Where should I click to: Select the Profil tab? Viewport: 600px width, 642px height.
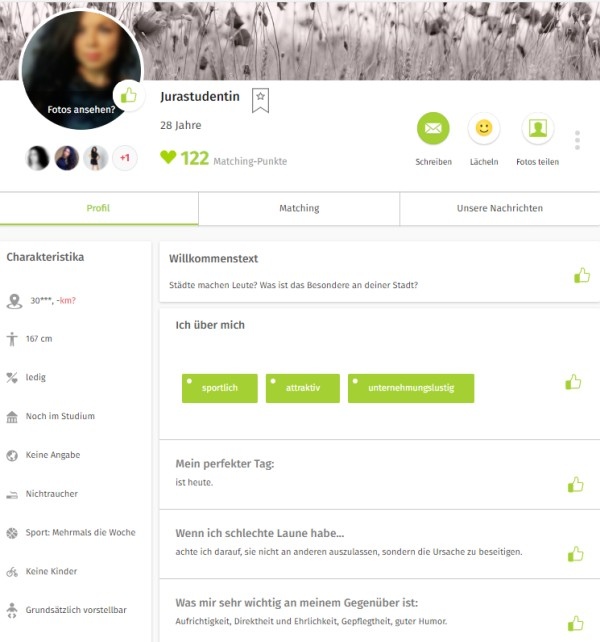tap(99, 208)
